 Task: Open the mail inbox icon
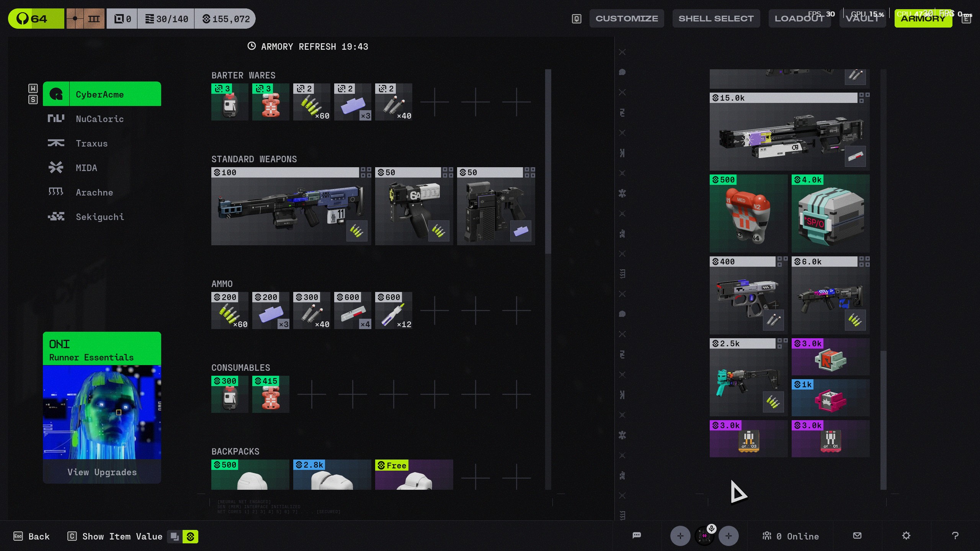[x=857, y=535]
